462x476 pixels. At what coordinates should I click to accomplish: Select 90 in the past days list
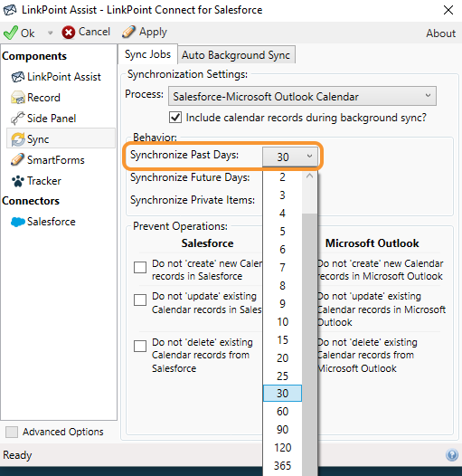pyautogui.click(x=282, y=430)
